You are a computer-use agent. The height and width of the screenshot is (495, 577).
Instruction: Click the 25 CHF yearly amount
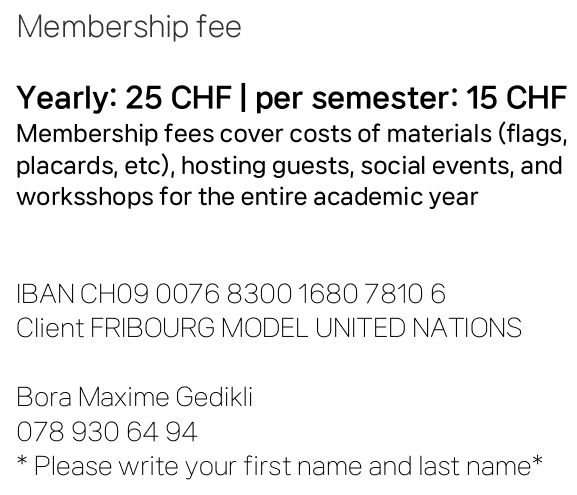(x=178, y=98)
